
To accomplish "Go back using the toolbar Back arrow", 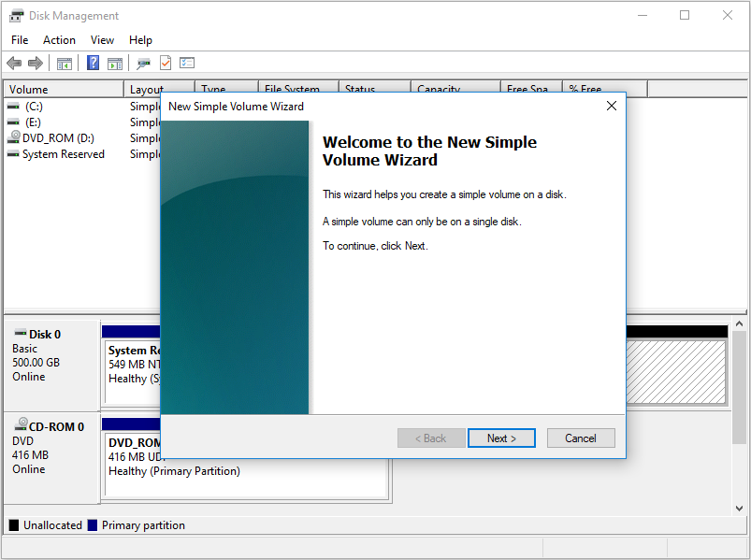I will 14,63.
